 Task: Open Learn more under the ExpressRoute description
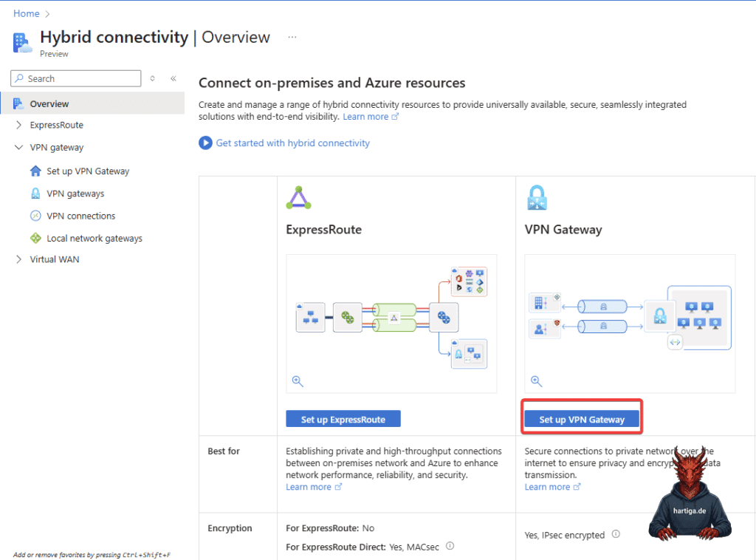[310, 487]
